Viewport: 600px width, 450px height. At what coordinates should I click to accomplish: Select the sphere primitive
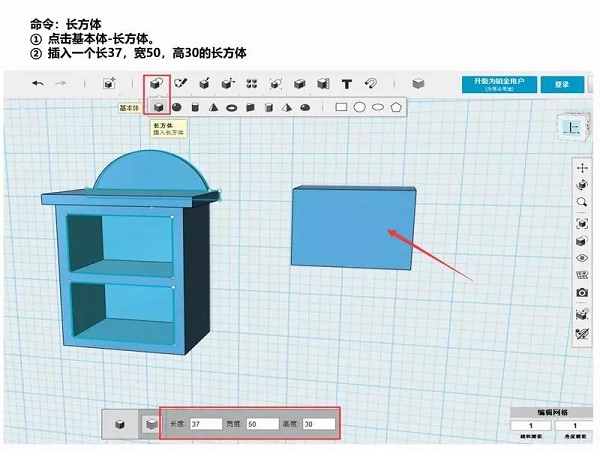click(x=177, y=107)
